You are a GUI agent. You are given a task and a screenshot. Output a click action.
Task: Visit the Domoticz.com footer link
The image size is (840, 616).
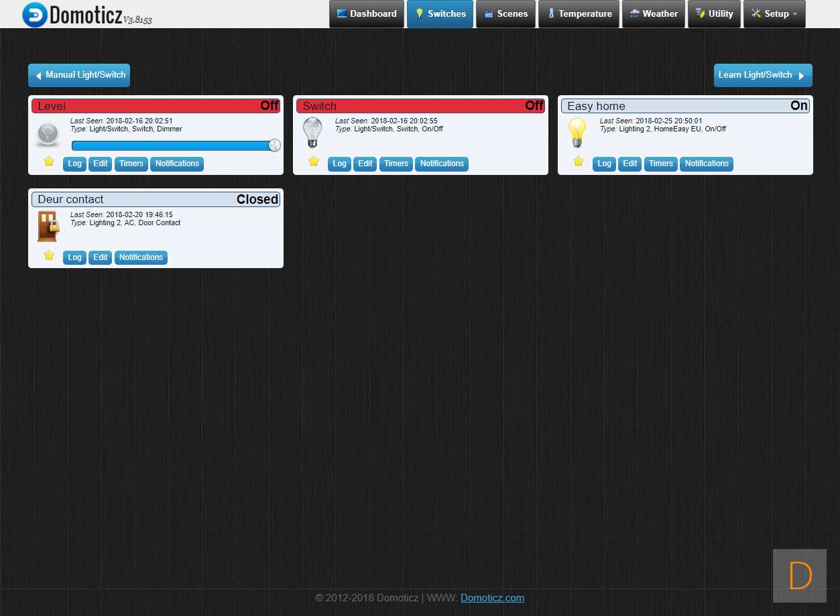(x=492, y=598)
